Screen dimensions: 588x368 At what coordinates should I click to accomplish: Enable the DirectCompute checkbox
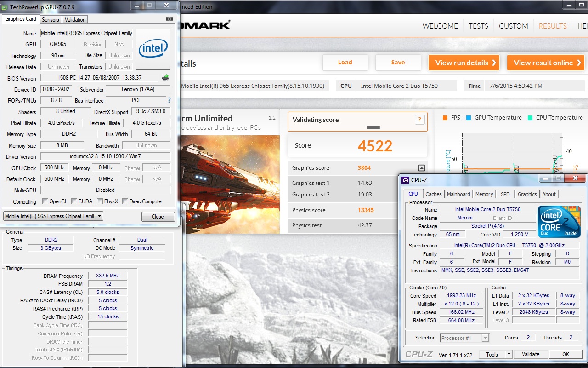125,201
